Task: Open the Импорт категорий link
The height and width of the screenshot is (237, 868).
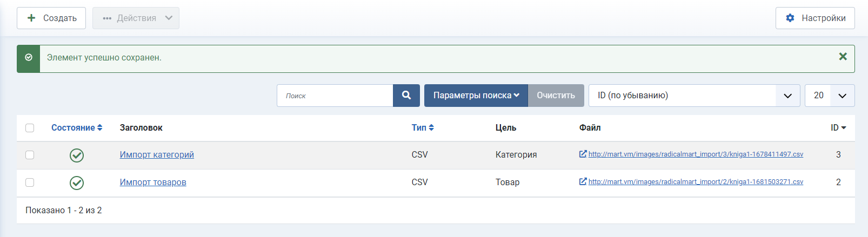Action: point(157,155)
